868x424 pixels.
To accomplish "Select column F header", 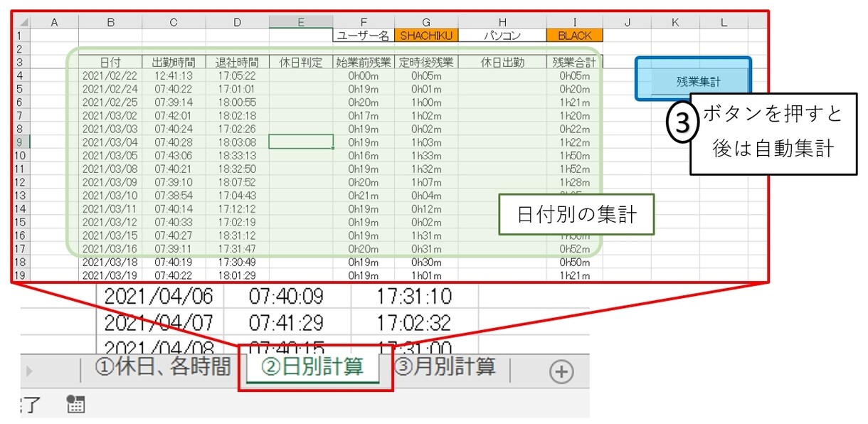I will [x=364, y=22].
